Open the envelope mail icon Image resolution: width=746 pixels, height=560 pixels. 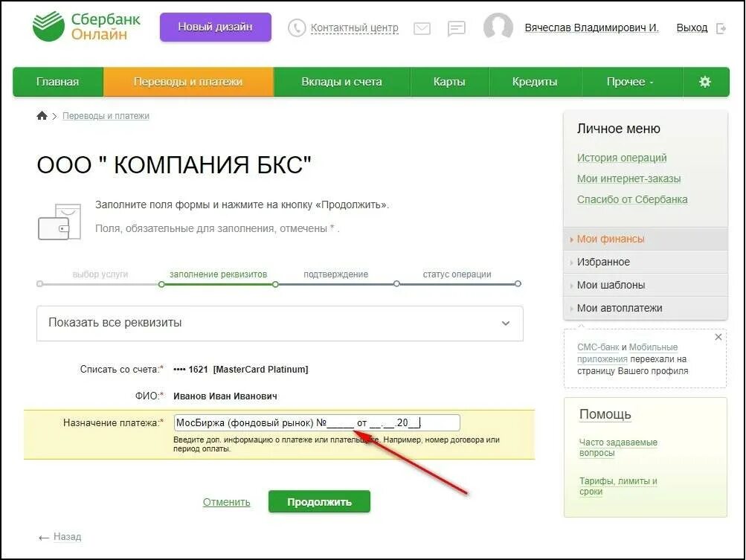pyautogui.click(x=422, y=28)
